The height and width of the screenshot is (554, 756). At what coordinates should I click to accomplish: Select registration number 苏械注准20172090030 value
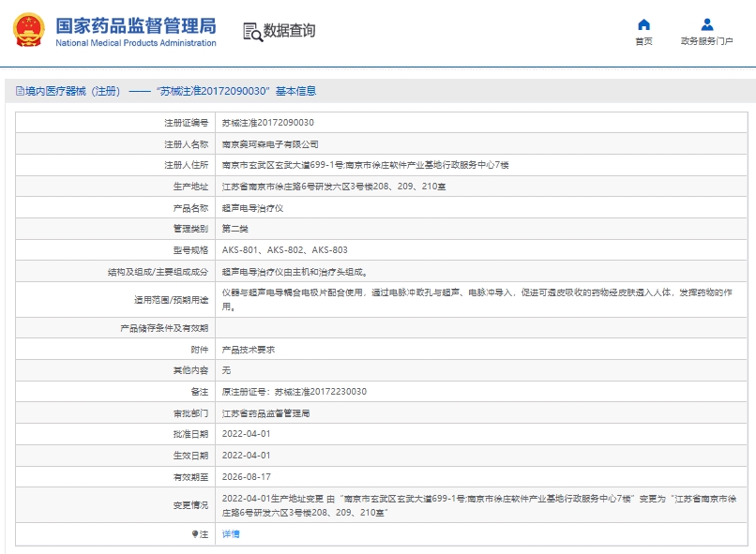[267, 123]
